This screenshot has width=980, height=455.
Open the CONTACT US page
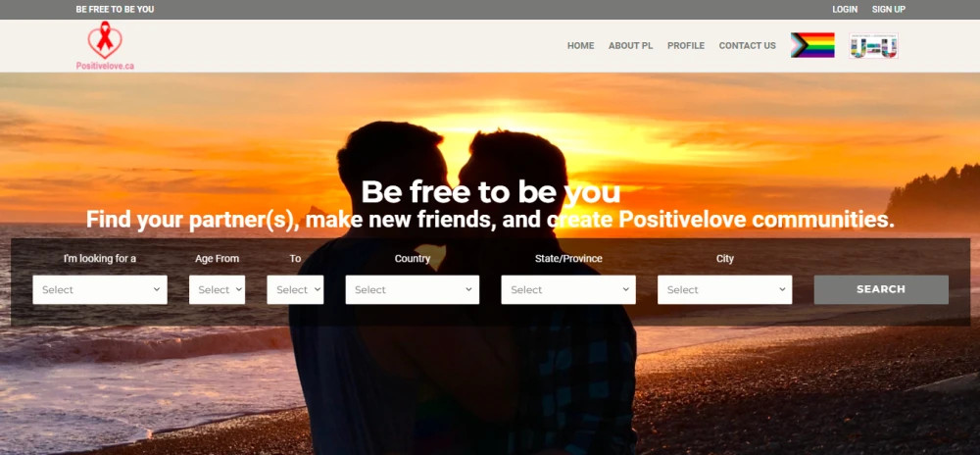coord(747,46)
